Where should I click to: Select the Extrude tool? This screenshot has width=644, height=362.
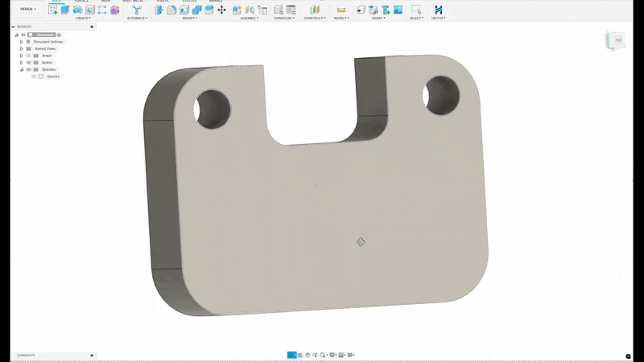pos(65,10)
